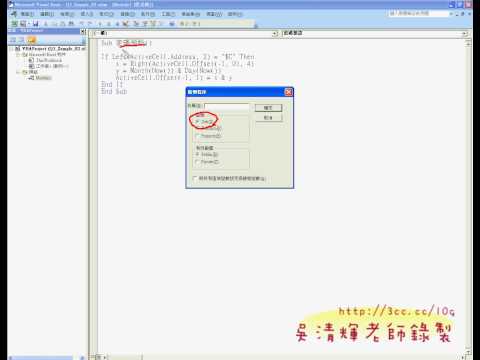Screen dimensions: 480x360
Task: Open the Edit menu
Action: coord(47,14)
